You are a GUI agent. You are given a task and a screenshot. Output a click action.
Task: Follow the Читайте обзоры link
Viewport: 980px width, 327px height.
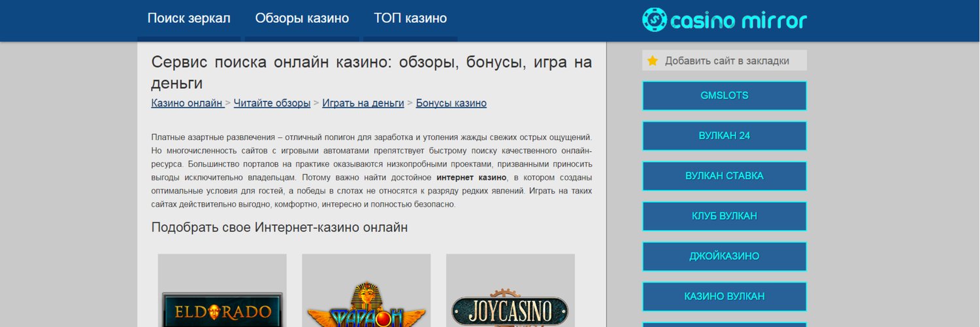tap(272, 103)
